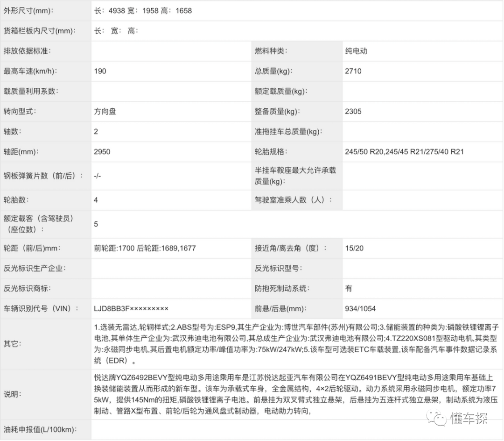Click the 半挂车鞍座最大允许承载质量(kg) label

pos(295,176)
